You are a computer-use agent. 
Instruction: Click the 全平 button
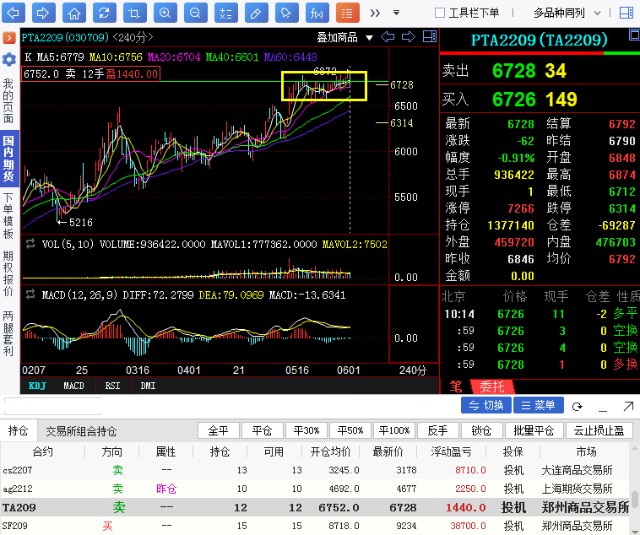pyautogui.click(x=218, y=431)
